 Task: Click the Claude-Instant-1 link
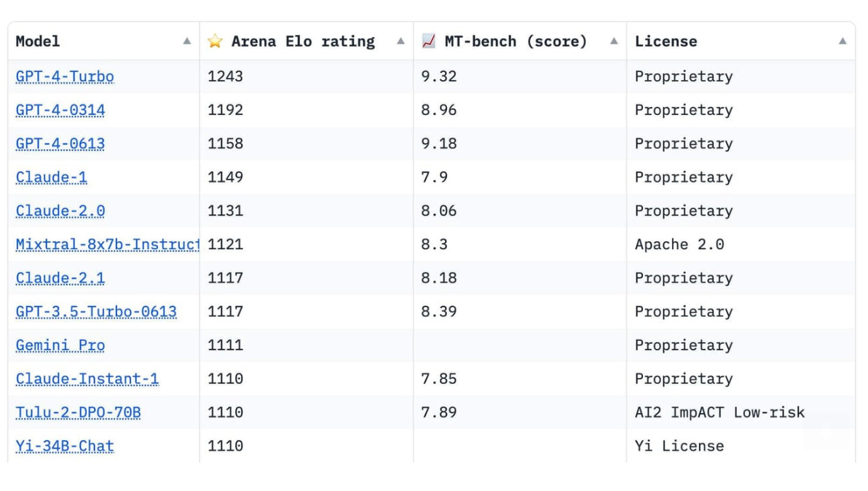(87, 380)
